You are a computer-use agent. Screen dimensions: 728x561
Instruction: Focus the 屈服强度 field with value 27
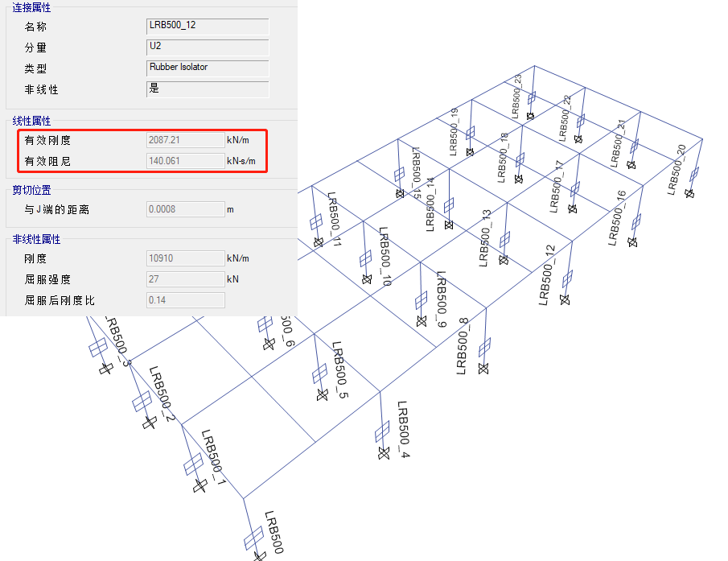click(185, 279)
